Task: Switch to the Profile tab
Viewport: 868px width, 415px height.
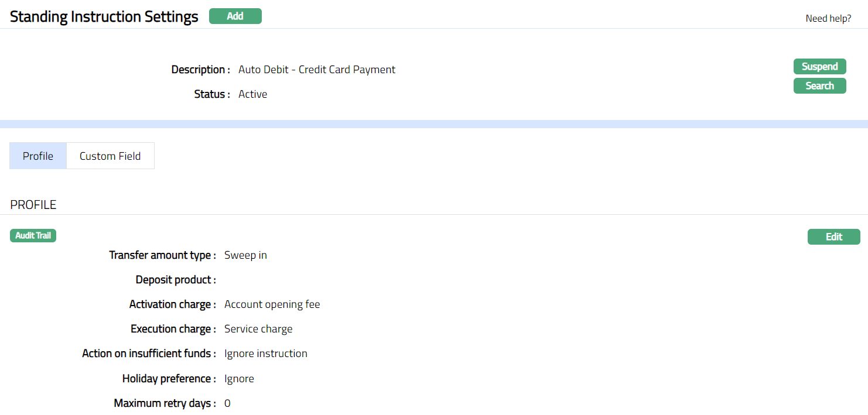Action: [38, 156]
